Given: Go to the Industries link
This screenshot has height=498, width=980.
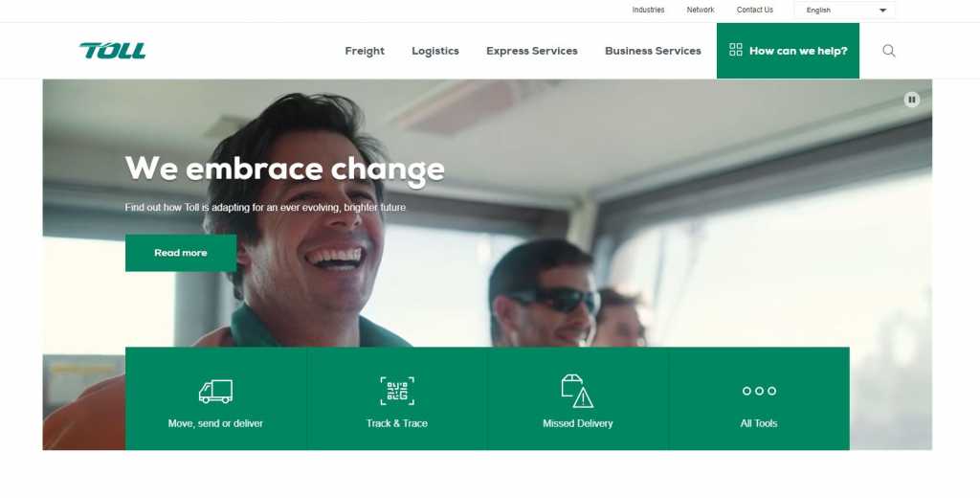Looking at the screenshot, I should click(x=648, y=10).
